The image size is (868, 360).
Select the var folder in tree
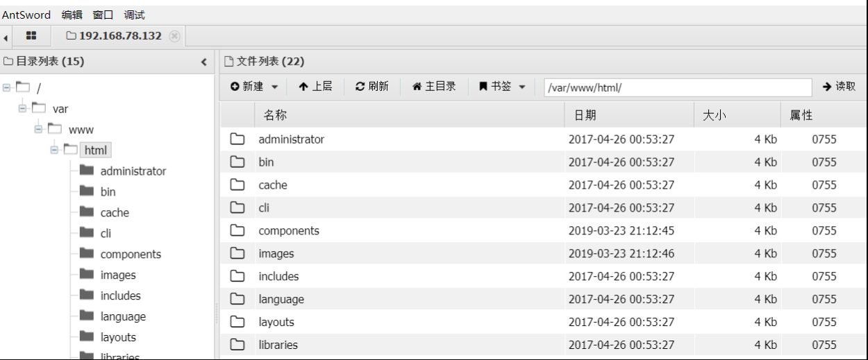pos(60,109)
